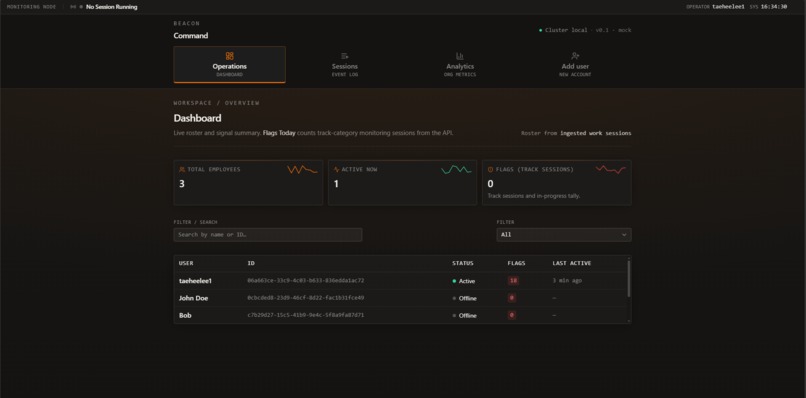Viewport: 806px width, 398px height.
Task: Click the Cluster local v0.1 mock label
Action: coord(588,30)
